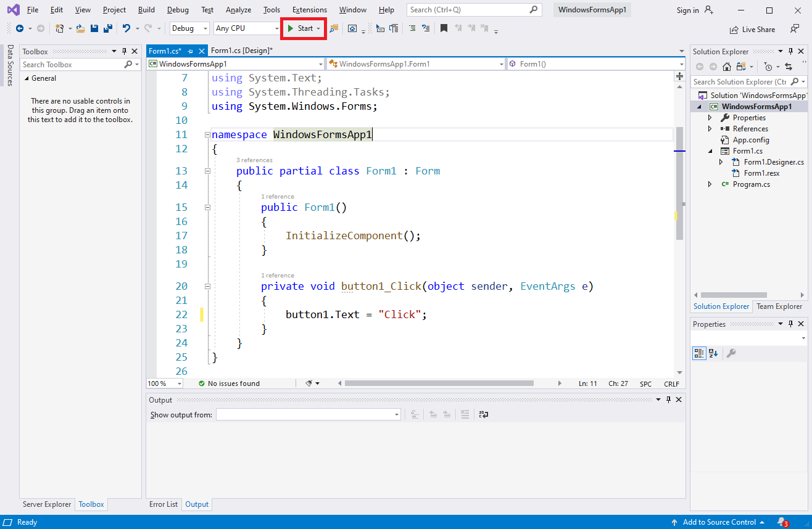This screenshot has height=529, width=812.
Task: Expand the Properties node in Solution Explorer
Action: click(710, 118)
